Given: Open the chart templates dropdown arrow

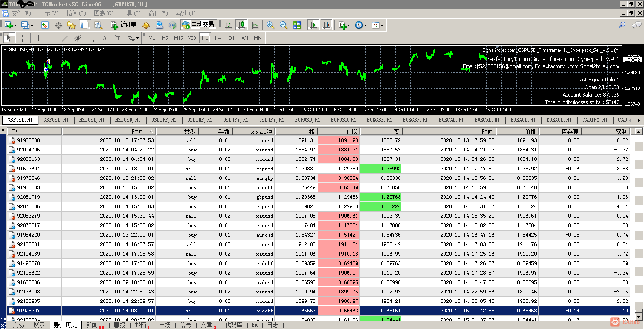Looking at the screenshot, I should (x=382, y=25).
